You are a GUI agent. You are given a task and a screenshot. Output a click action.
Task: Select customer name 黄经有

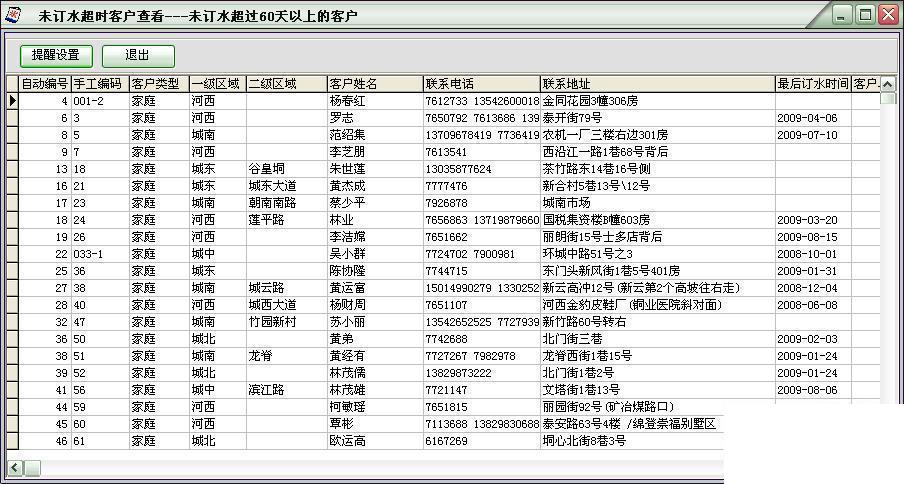coord(347,356)
